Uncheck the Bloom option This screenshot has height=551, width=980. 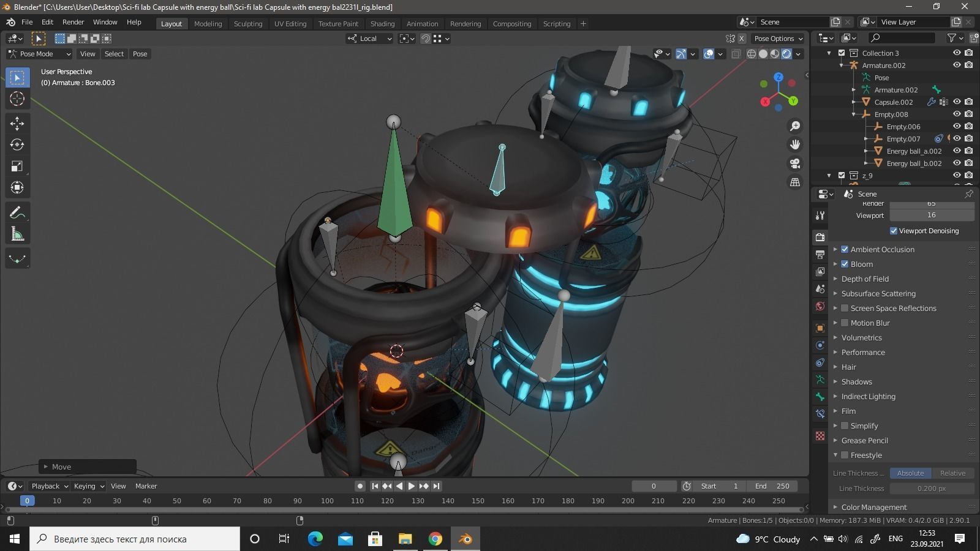(845, 264)
